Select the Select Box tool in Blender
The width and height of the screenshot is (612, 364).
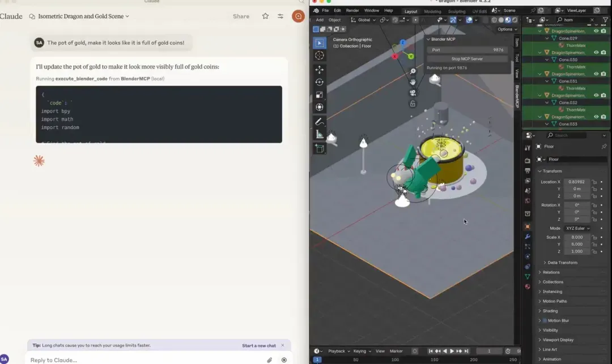pos(319,43)
